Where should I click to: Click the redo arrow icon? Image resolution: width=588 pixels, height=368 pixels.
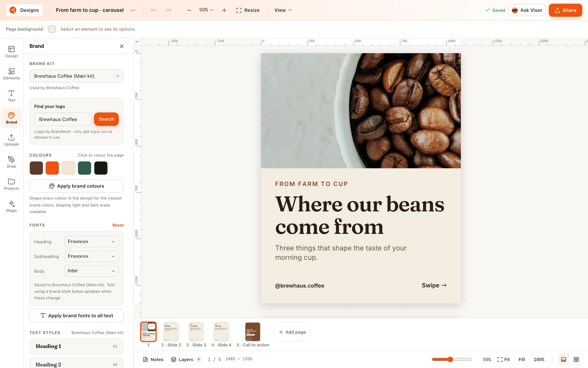168,10
